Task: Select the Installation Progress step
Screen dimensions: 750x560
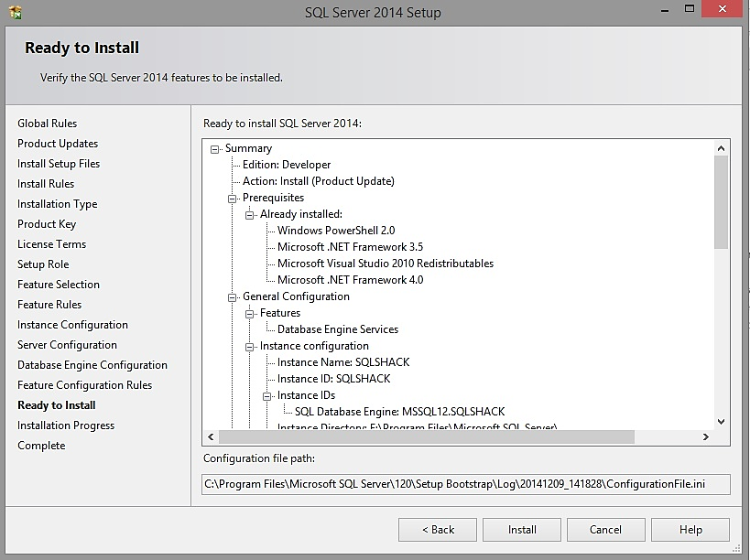Action: pyautogui.click(x=66, y=425)
